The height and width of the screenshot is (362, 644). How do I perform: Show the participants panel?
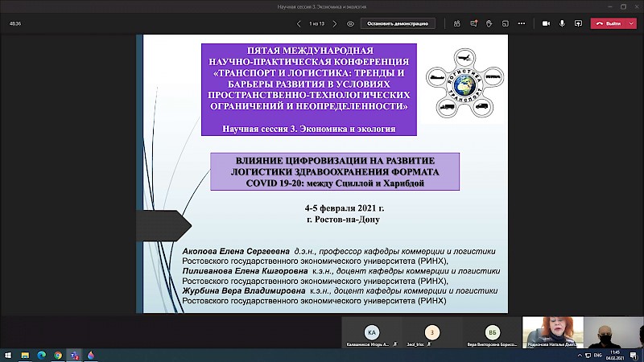pos(455,23)
